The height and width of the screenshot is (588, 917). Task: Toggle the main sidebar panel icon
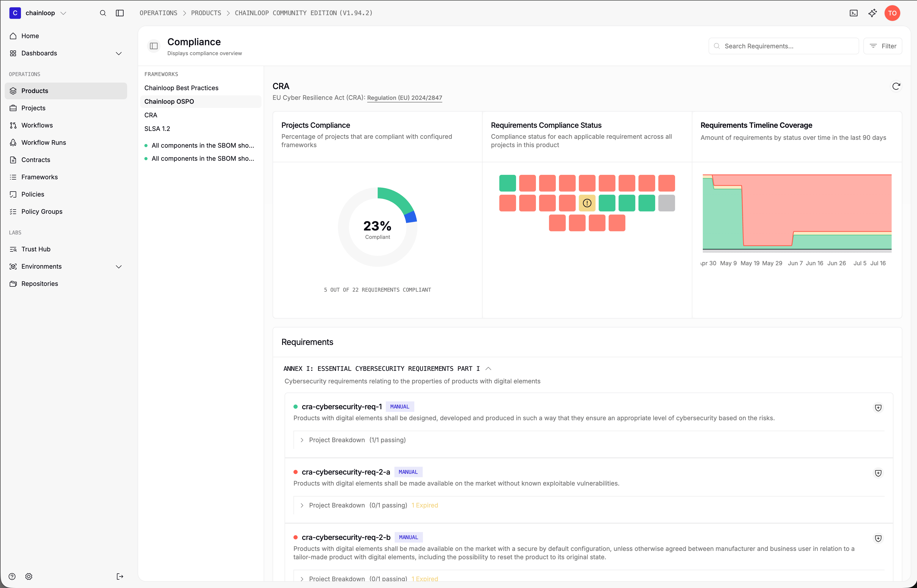pos(120,13)
